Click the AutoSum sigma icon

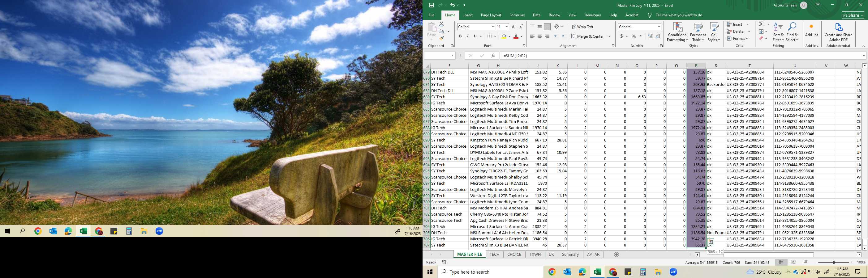[x=761, y=24]
